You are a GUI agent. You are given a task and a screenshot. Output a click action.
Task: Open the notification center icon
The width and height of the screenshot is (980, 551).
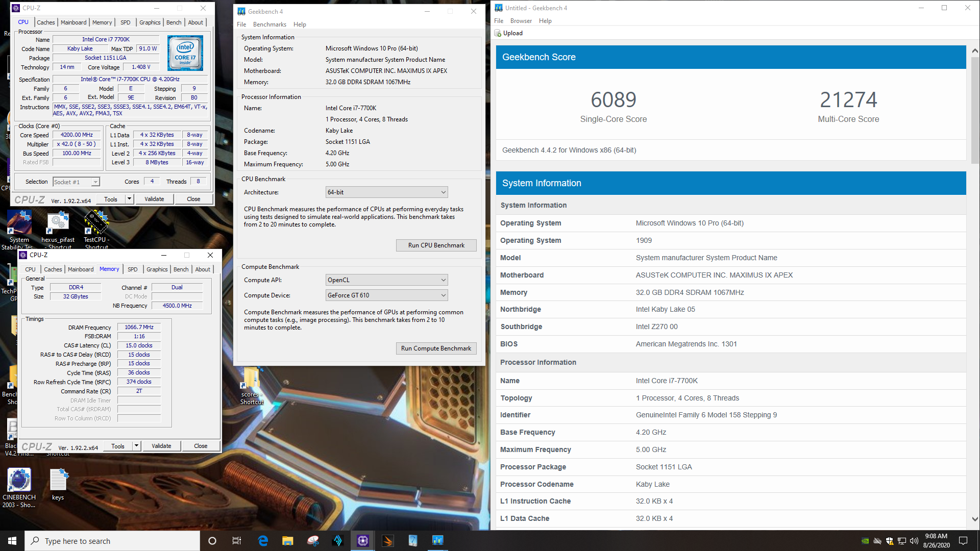point(963,541)
